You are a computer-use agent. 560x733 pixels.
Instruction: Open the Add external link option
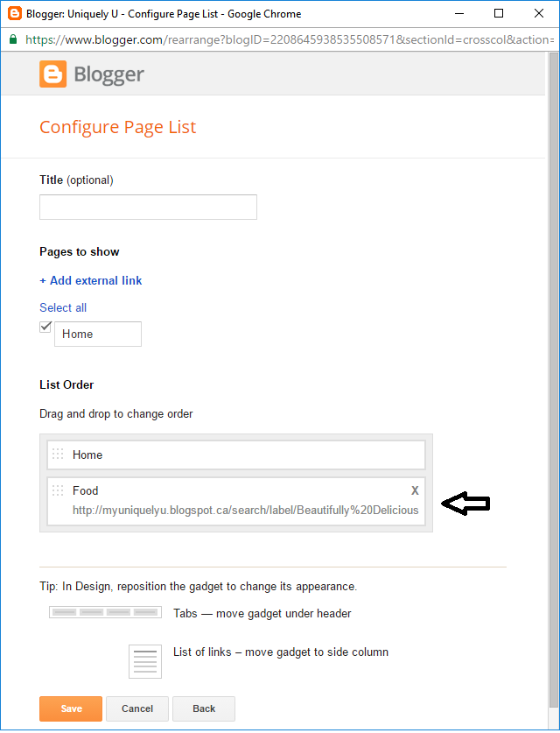point(90,280)
